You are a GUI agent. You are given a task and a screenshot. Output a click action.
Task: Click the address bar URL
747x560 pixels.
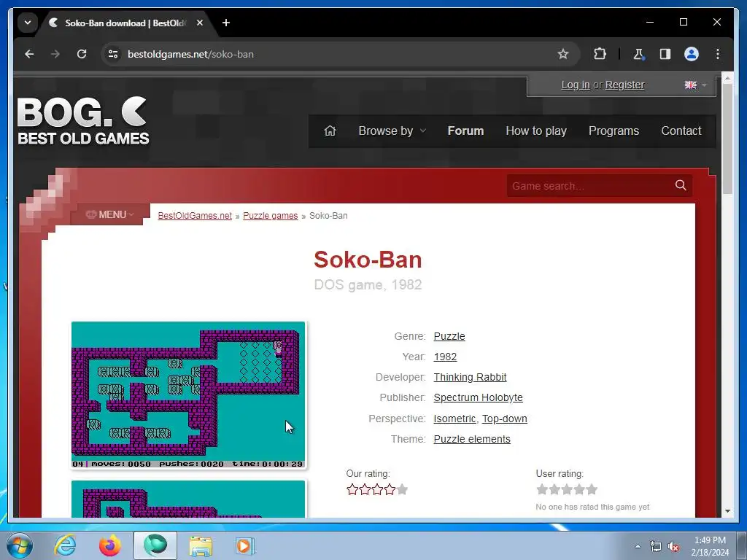coord(190,54)
